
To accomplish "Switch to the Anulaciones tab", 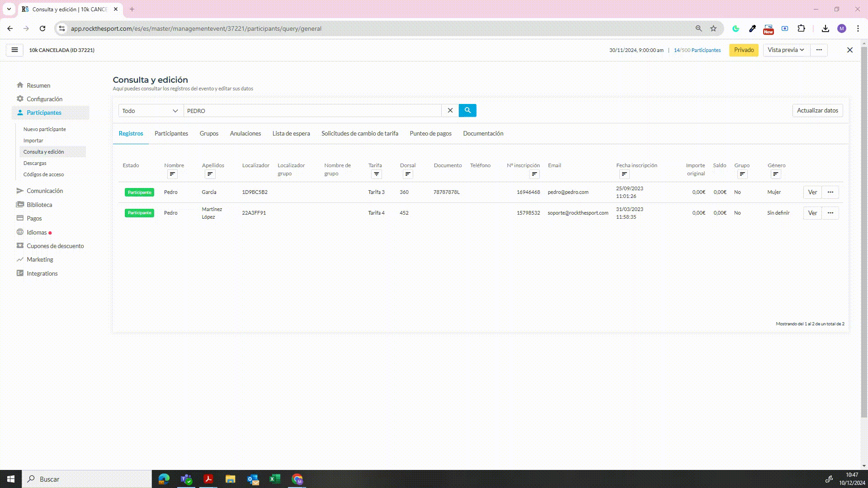I will coord(245,134).
